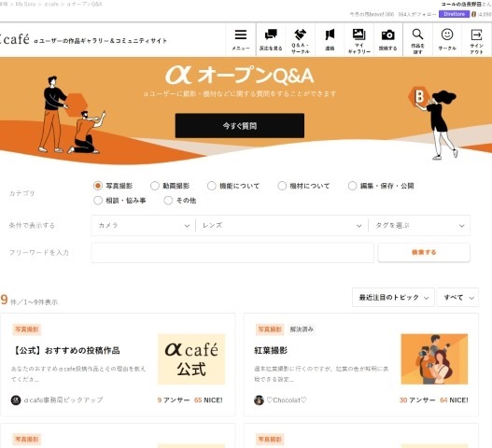This screenshot has height=448, width=492.
Task: Select the 写真撮影 category radio button
Action: tap(98, 186)
